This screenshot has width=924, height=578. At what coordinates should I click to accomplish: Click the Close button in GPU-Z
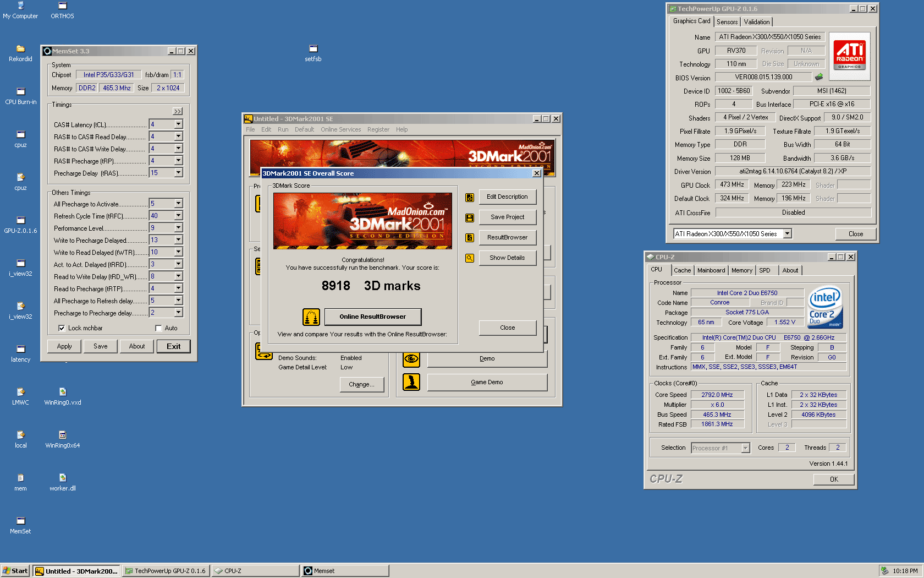(x=856, y=234)
